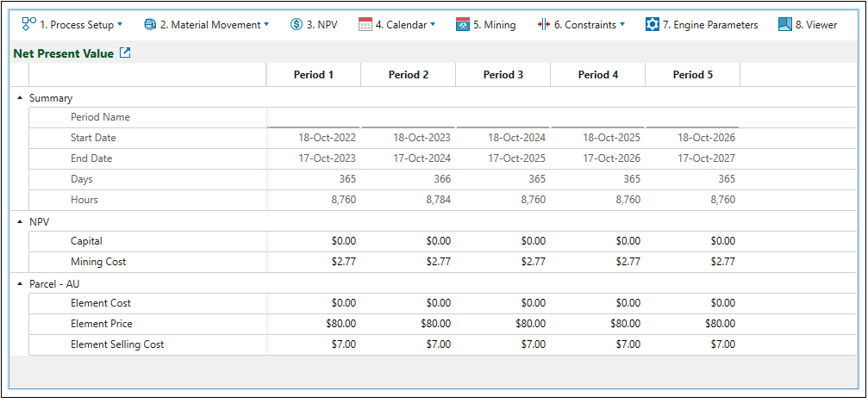868x403 pixels.
Task: Click the Engine Parameters gear icon
Action: (x=653, y=25)
